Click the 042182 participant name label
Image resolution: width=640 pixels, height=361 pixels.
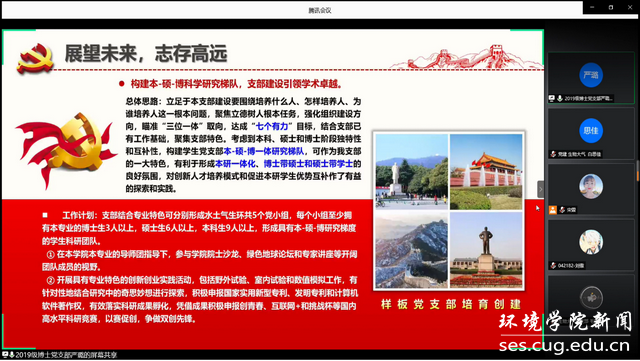[x=571, y=265]
